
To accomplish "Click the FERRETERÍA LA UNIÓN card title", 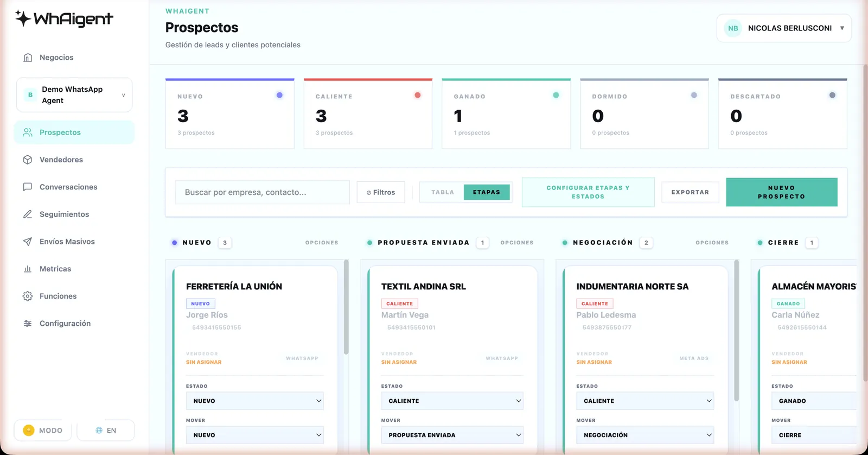I will pyautogui.click(x=234, y=287).
